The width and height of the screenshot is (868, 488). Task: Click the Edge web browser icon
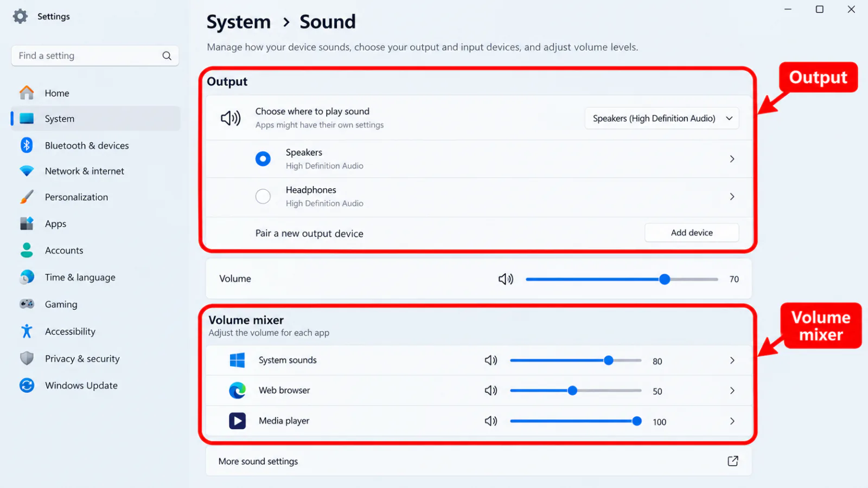tap(237, 390)
